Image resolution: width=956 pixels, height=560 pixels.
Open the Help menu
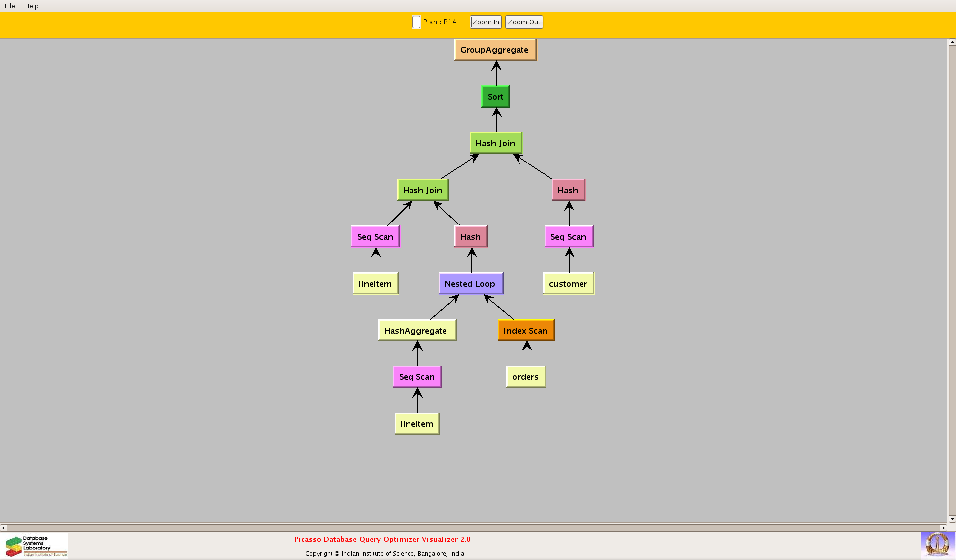[31, 6]
